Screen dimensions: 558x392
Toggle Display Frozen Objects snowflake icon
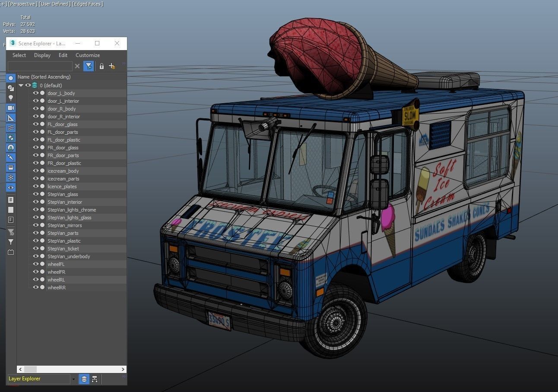[x=11, y=177]
